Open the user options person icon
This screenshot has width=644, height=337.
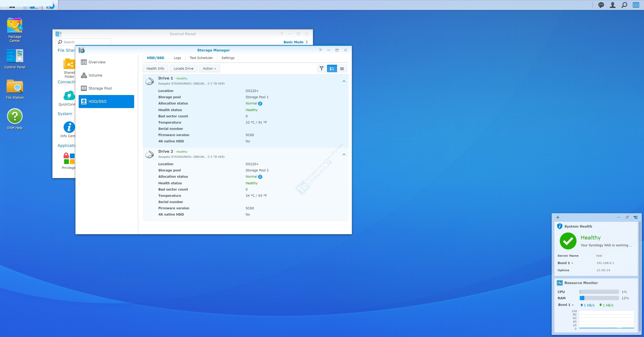[x=613, y=5]
